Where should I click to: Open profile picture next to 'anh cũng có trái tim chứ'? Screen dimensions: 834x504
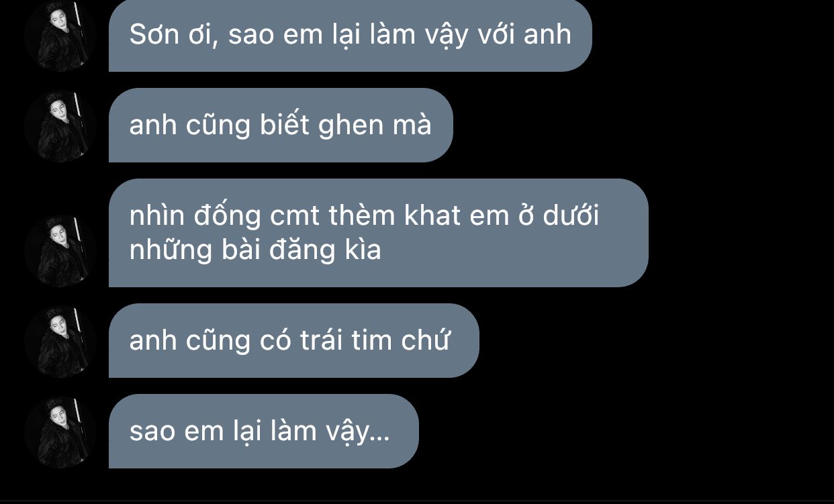[x=60, y=342]
